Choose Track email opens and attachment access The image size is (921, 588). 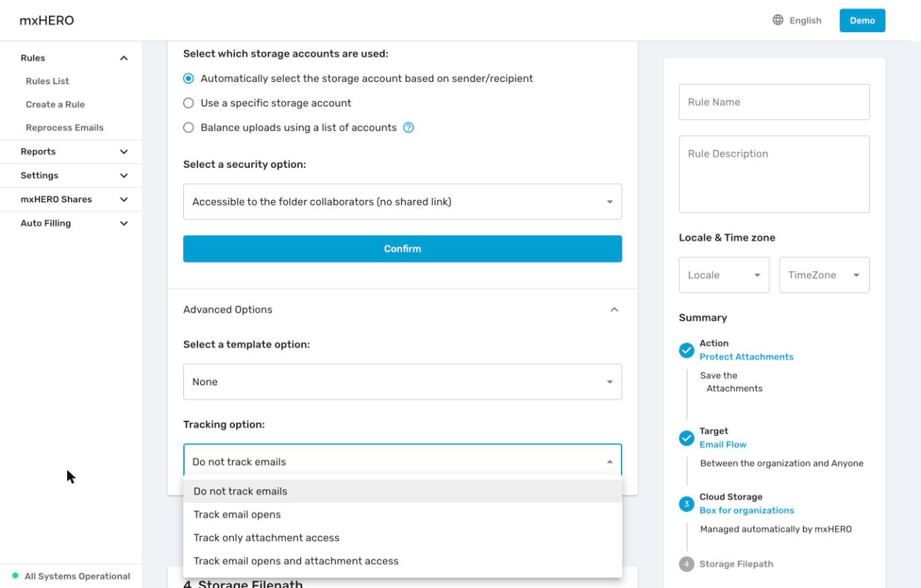tap(403, 561)
